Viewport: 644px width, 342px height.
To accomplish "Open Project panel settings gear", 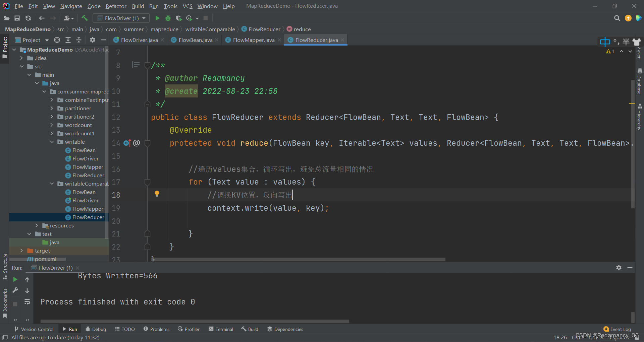I will coord(93,40).
